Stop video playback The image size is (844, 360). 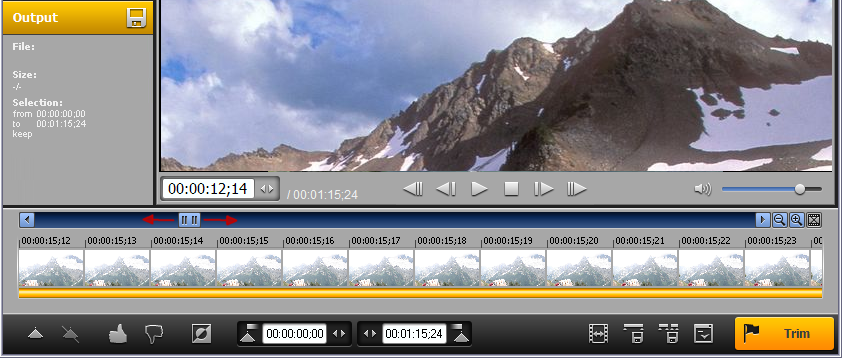coord(511,189)
